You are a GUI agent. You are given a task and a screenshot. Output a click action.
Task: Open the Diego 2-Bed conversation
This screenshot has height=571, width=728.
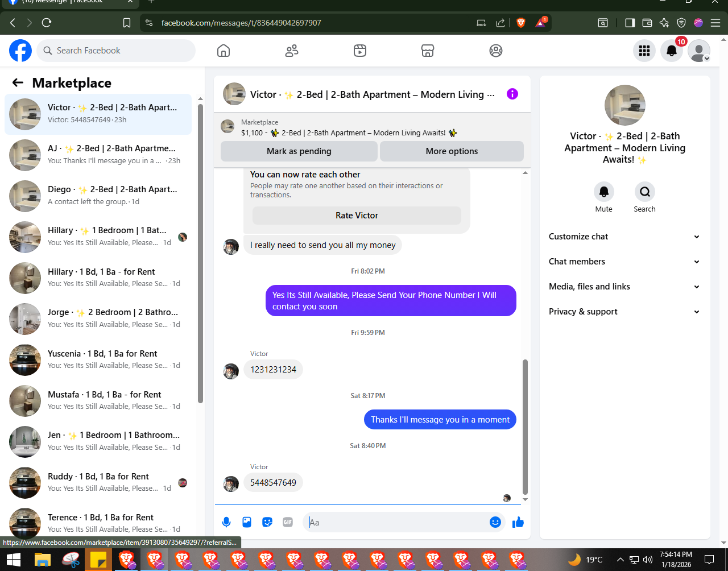98,196
